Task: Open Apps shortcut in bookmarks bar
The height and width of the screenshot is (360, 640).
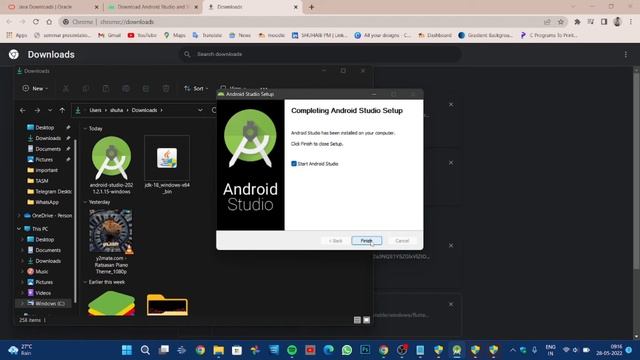Action: [17, 36]
